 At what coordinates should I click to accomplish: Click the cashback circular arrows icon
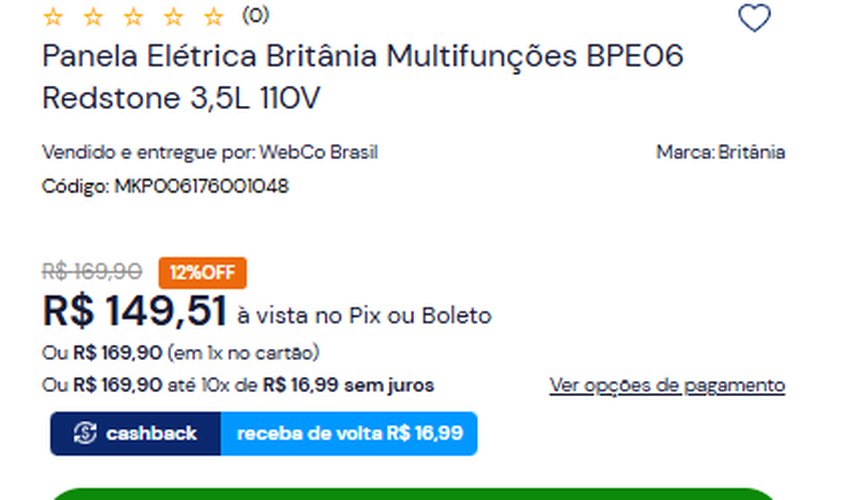[86, 434]
